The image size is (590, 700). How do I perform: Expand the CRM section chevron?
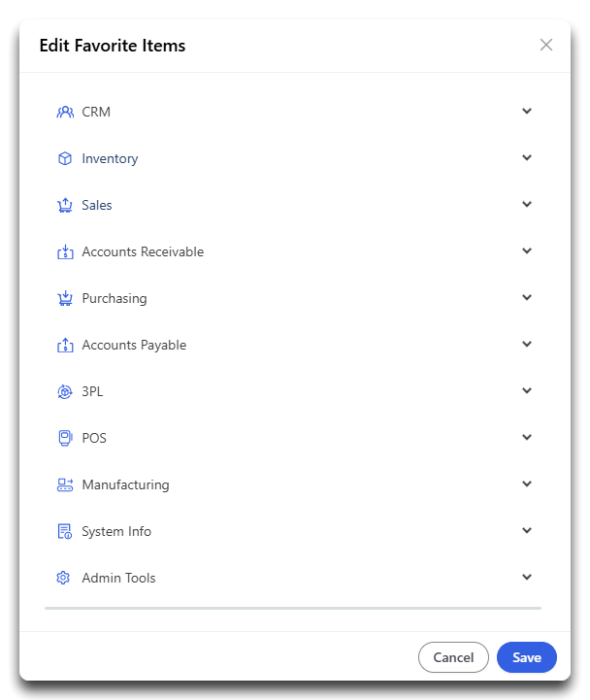pyautogui.click(x=527, y=111)
